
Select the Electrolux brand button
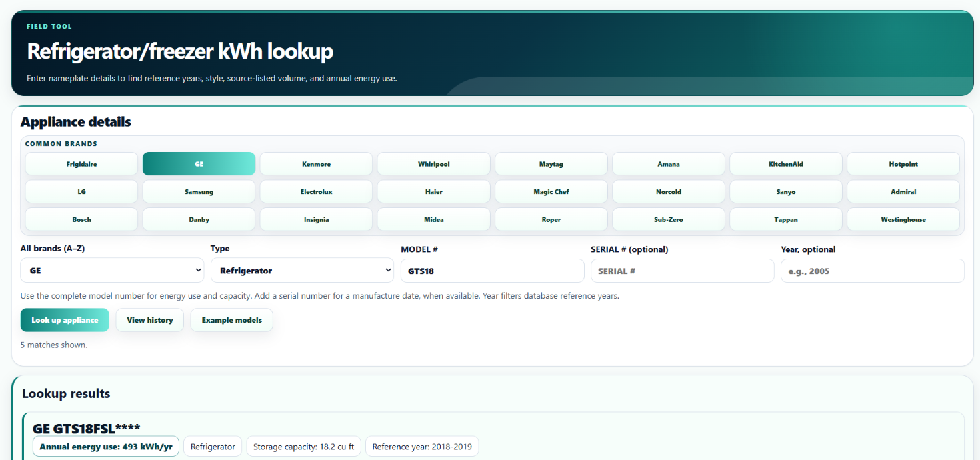pyautogui.click(x=316, y=192)
